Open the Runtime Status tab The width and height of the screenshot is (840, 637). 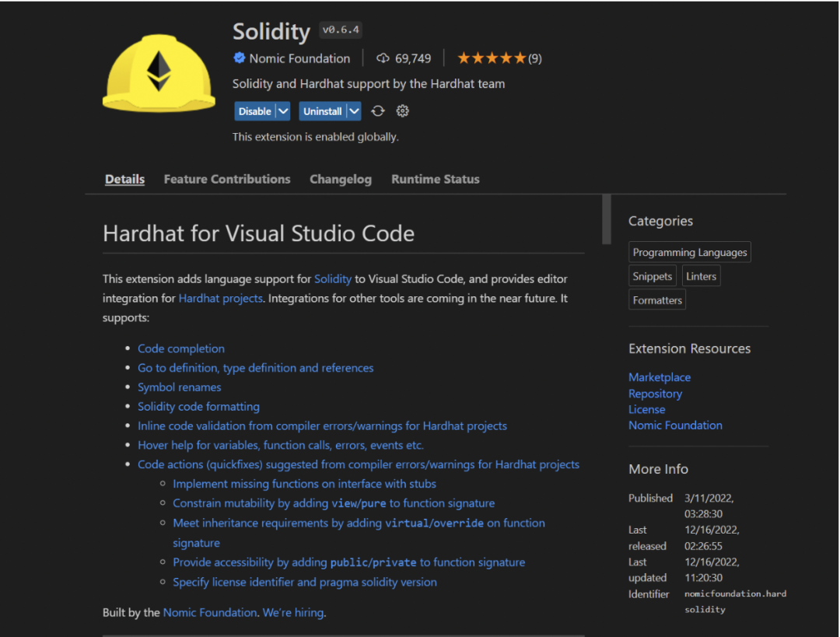pyautogui.click(x=436, y=179)
